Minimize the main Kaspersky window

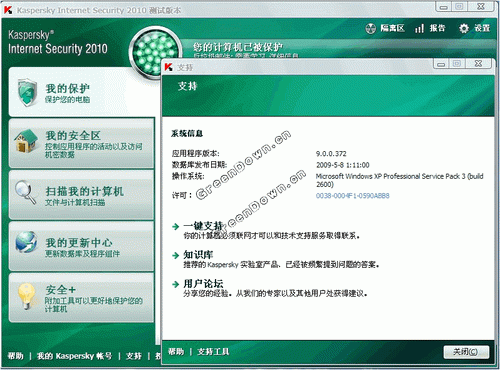pos(444,7)
